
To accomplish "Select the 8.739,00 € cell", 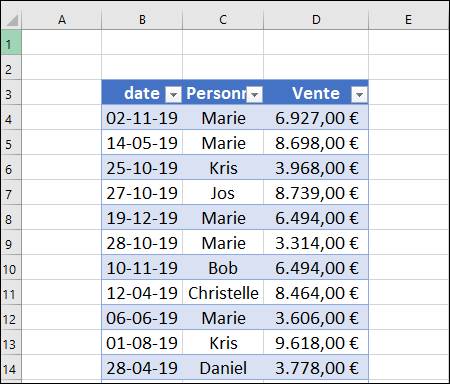I will 316,192.
